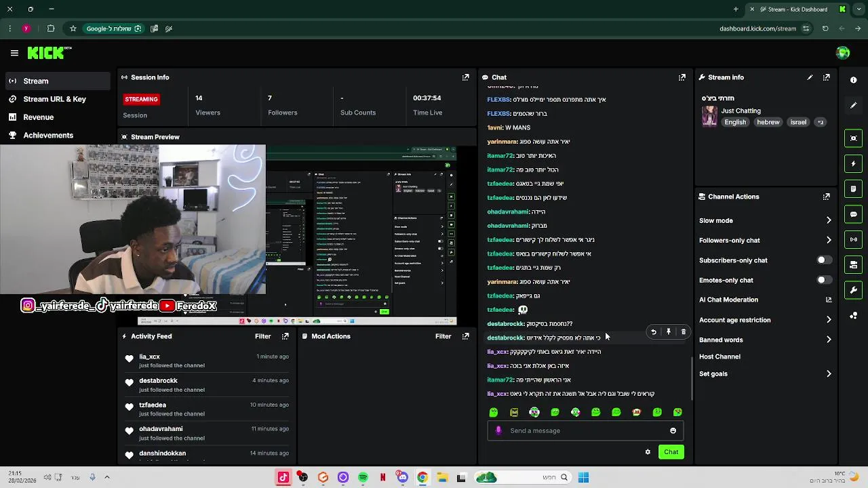Pop out the Mod Actions panel
The height and width of the screenshot is (488, 868).
[x=465, y=336]
